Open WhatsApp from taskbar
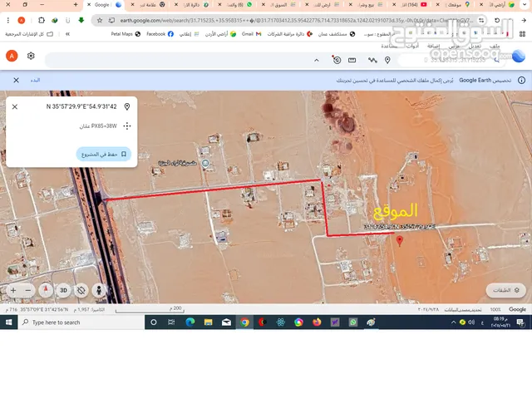Image resolution: width=532 pixels, height=399 pixels. [352, 323]
